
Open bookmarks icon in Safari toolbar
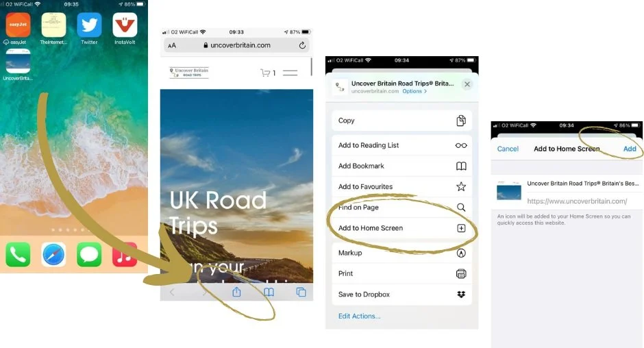coord(269,292)
